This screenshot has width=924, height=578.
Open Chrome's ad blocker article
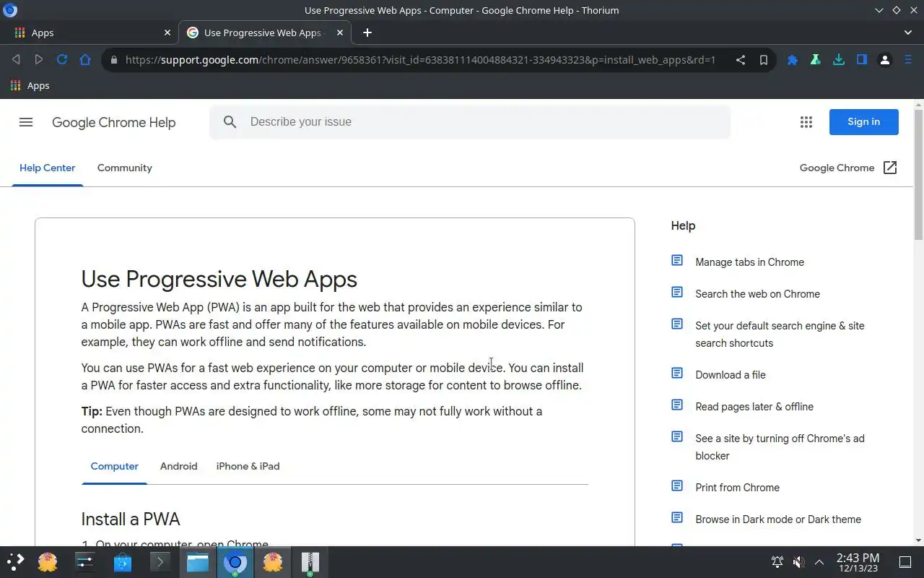pyautogui.click(x=780, y=447)
